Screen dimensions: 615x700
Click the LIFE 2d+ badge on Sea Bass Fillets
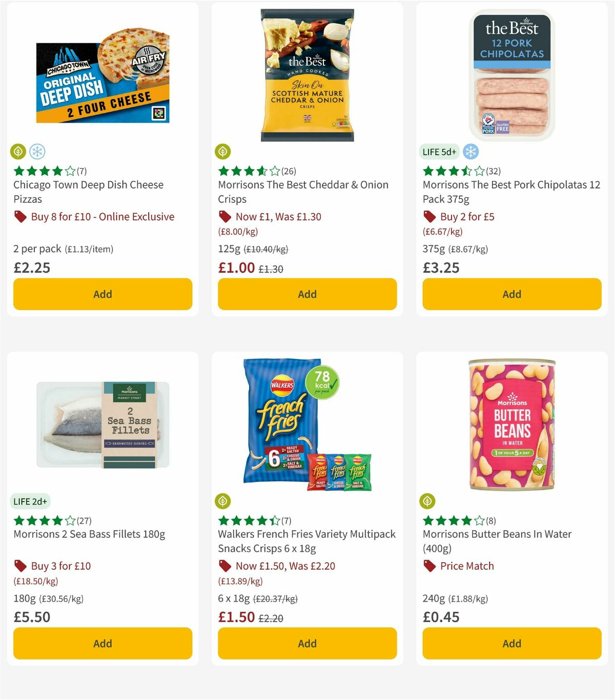click(30, 501)
